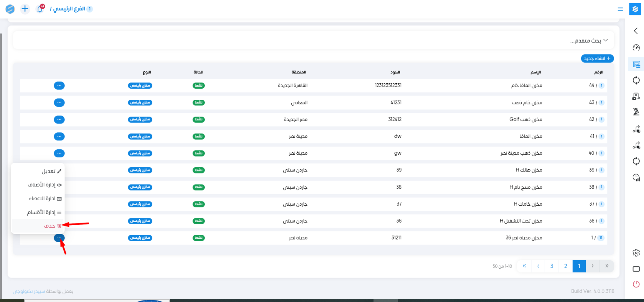Open the notifications bell icon
Viewport: 644px width, 302px height.
click(40, 9)
